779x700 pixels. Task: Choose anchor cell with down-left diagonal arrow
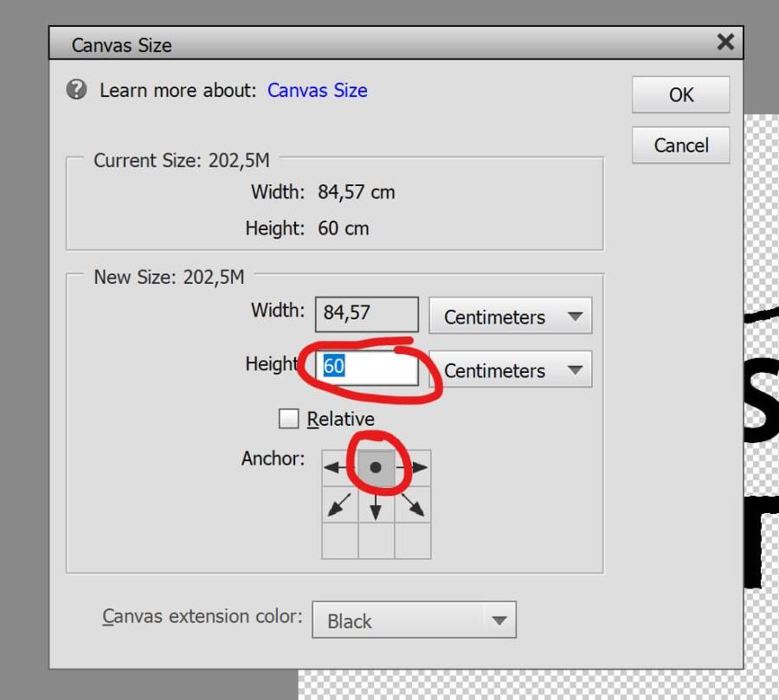tap(339, 505)
